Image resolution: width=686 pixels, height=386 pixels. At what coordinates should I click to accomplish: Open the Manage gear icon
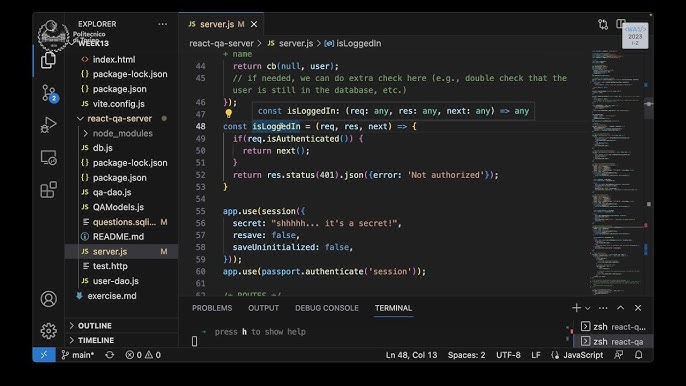(x=49, y=330)
